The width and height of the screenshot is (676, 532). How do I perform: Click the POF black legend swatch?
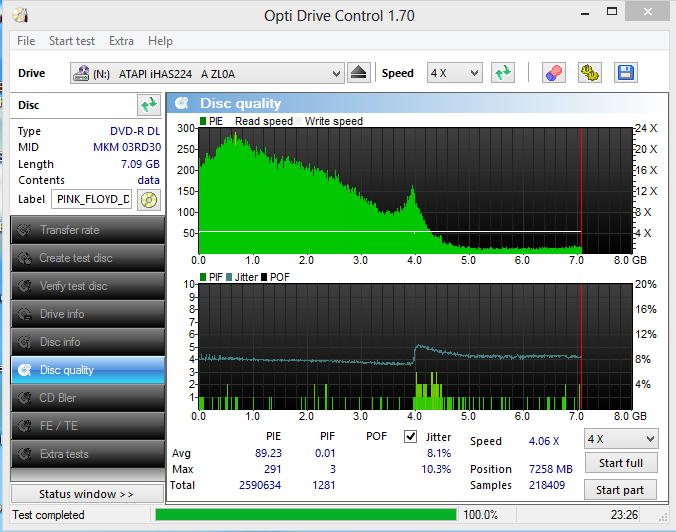click(264, 277)
